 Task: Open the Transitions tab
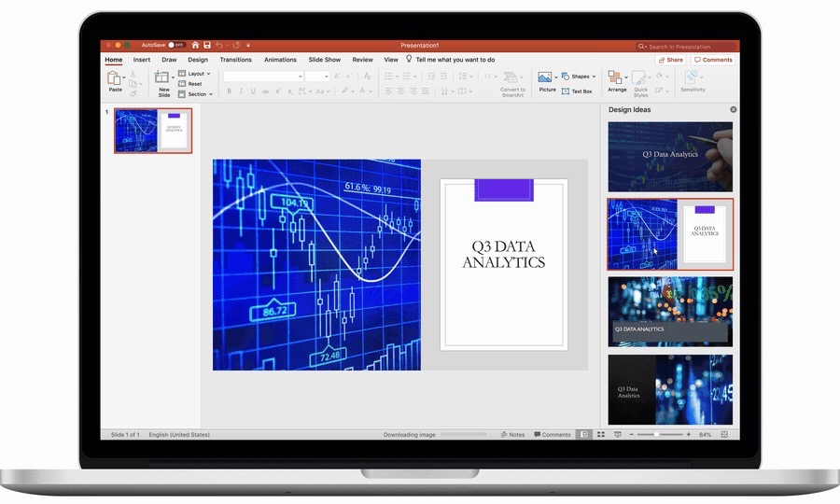(x=236, y=60)
